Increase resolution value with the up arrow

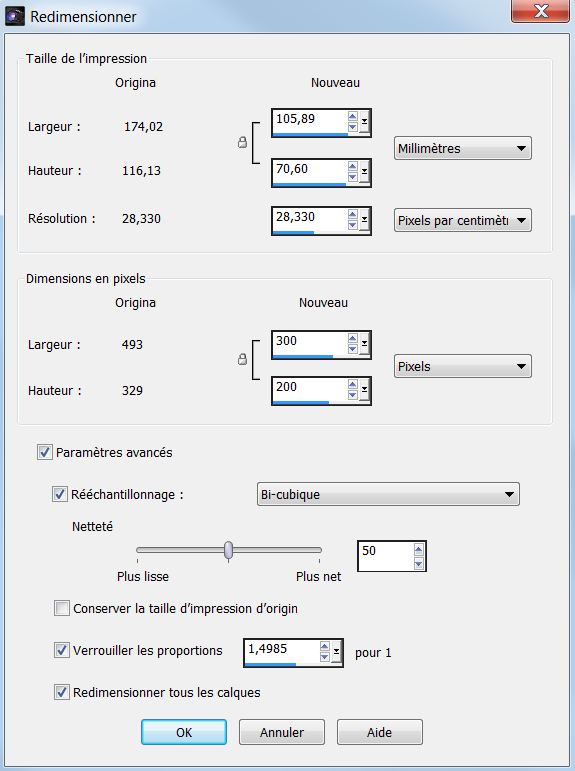tap(352, 214)
